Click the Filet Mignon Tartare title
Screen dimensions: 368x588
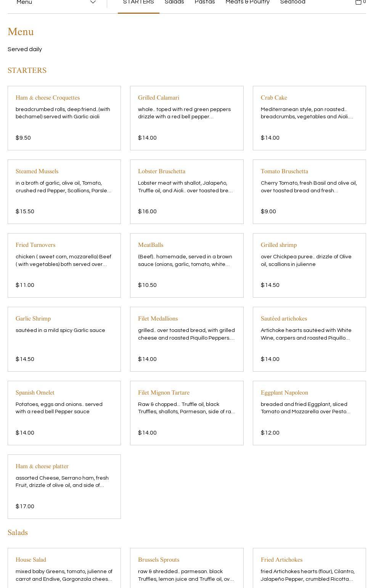[164, 393]
